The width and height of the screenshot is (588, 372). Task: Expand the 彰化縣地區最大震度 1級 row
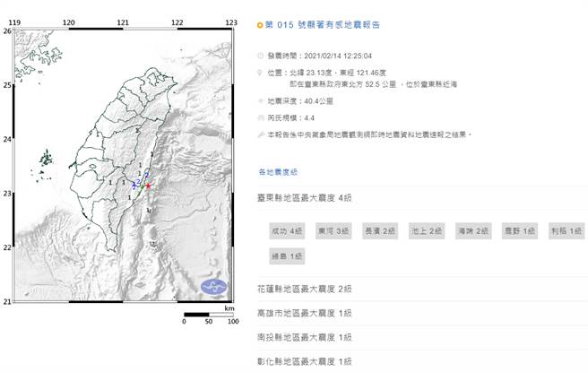coord(422,361)
